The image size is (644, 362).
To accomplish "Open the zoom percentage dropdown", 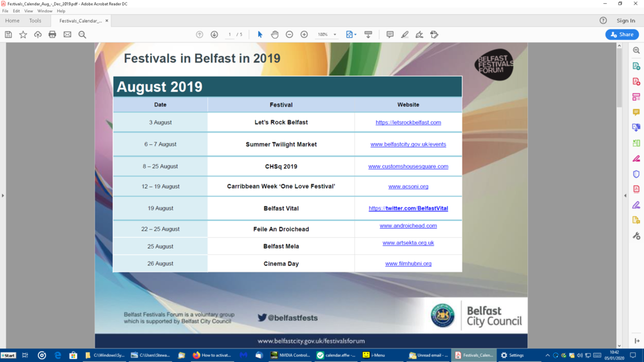I will point(334,34).
